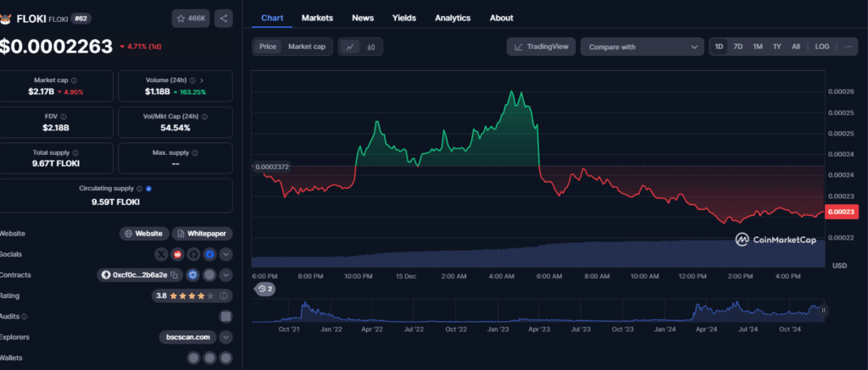868x370 pixels.
Task: Set chart range to 1M
Action: tap(758, 47)
